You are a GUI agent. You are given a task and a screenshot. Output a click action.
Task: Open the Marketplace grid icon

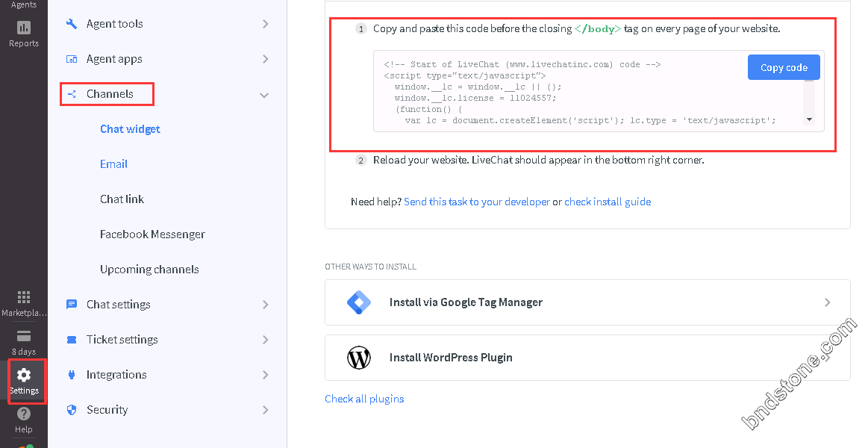24,297
